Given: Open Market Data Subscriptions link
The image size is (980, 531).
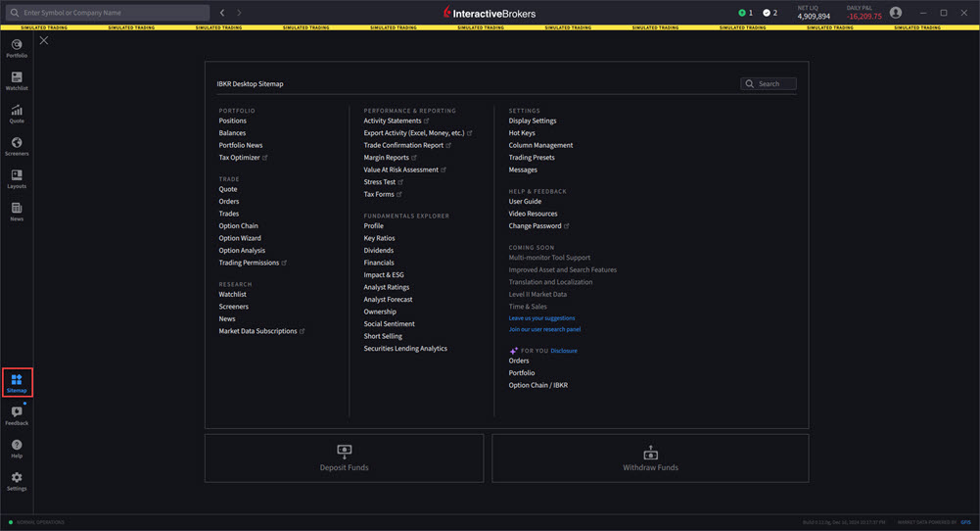Looking at the screenshot, I should click(x=261, y=331).
